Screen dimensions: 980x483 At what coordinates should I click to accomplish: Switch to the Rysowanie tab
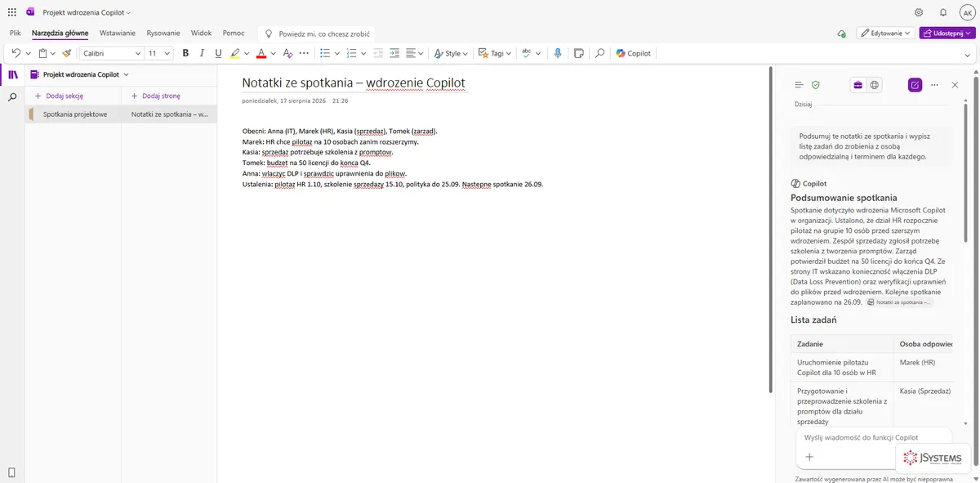tap(163, 34)
